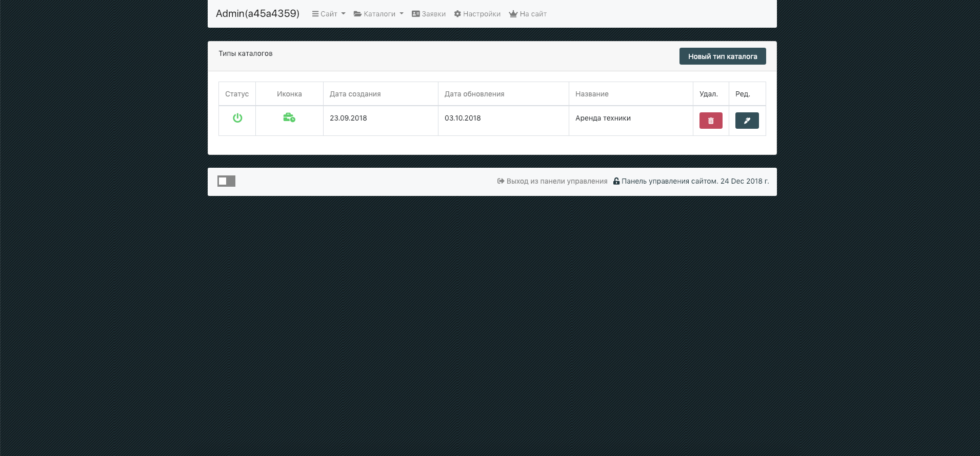Click Новый тип каталога button
Viewport: 980px width, 456px height.
pyautogui.click(x=723, y=56)
